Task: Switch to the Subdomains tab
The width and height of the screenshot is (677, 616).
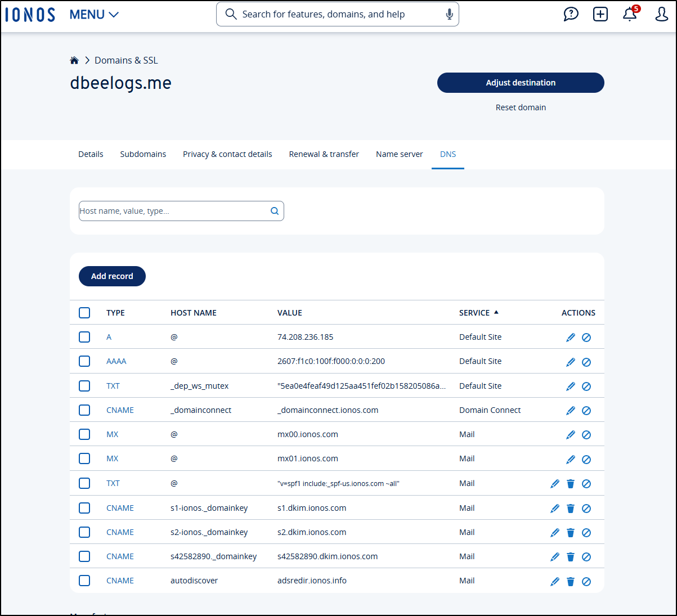Action: click(143, 154)
